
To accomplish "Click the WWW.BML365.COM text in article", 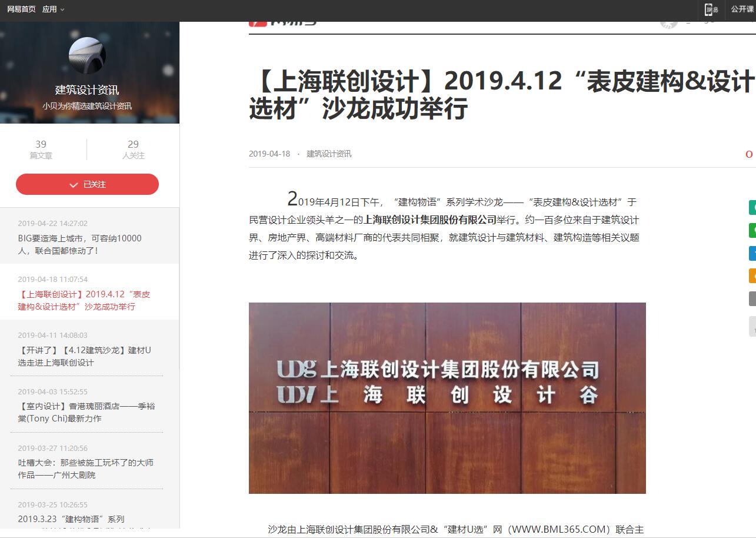I will tap(559, 529).
